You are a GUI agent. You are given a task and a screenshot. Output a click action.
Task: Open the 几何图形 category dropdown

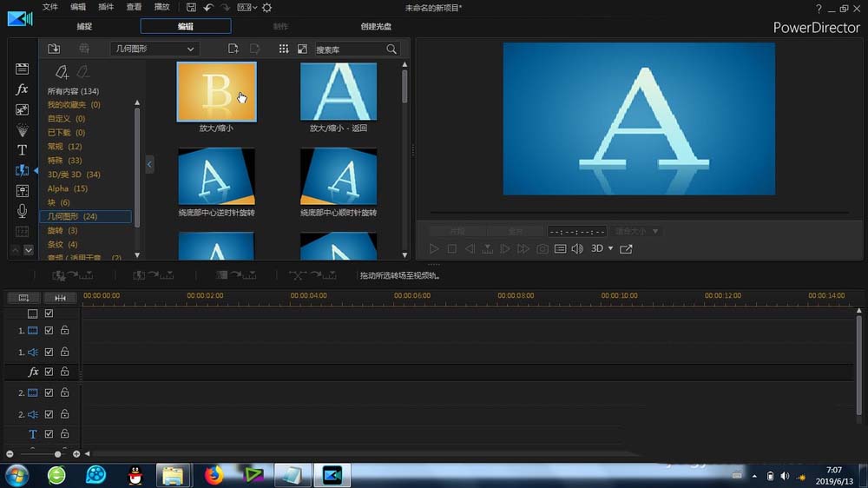[155, 49]
